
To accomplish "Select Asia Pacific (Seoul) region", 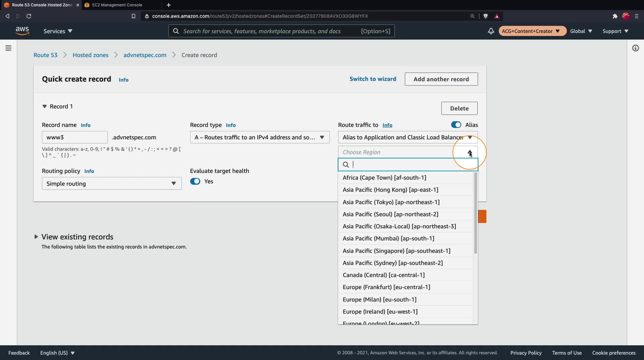I will pyautogui.click(x=405, y=214).
